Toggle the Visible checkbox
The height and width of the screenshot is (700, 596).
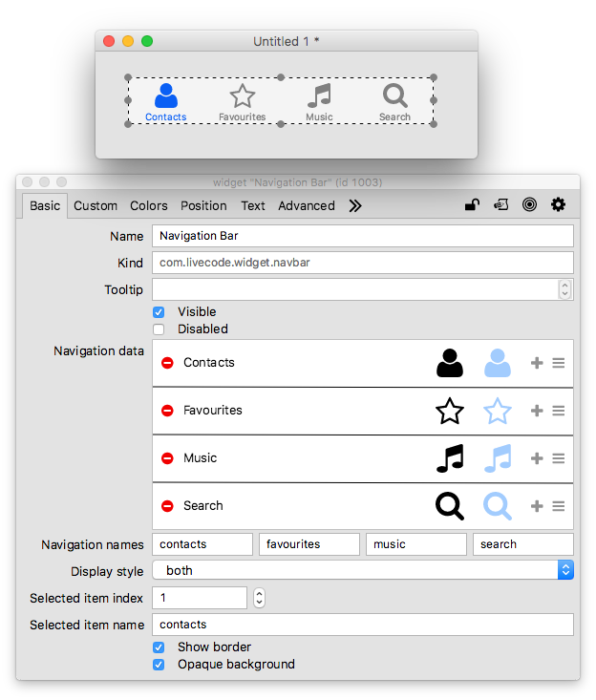click(159, 312)
